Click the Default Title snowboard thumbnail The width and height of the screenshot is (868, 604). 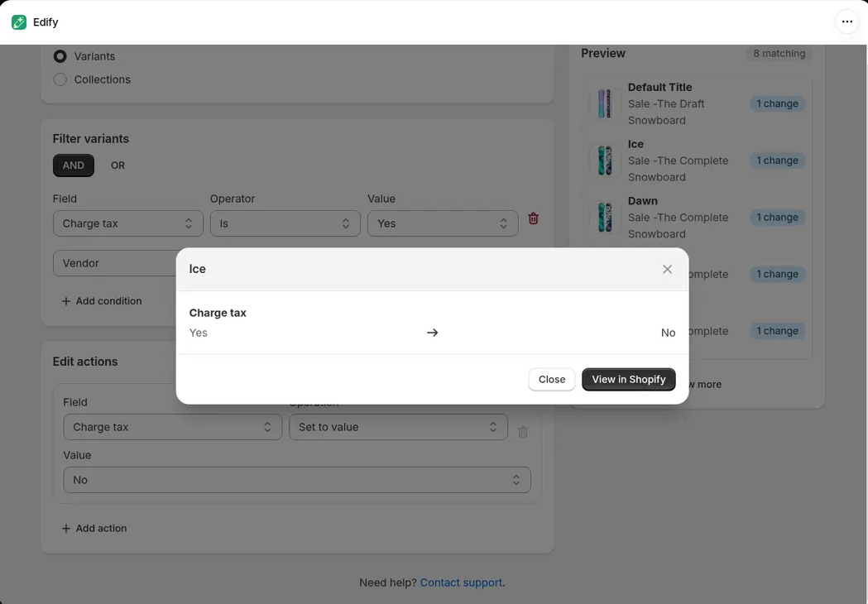(x=605, y=103)
